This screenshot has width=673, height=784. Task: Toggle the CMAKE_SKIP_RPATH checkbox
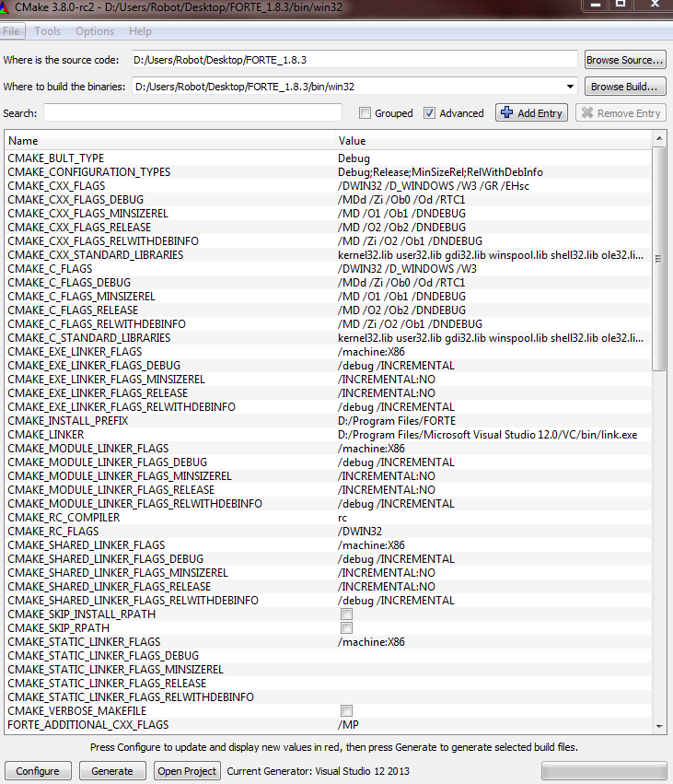[346, 628]
